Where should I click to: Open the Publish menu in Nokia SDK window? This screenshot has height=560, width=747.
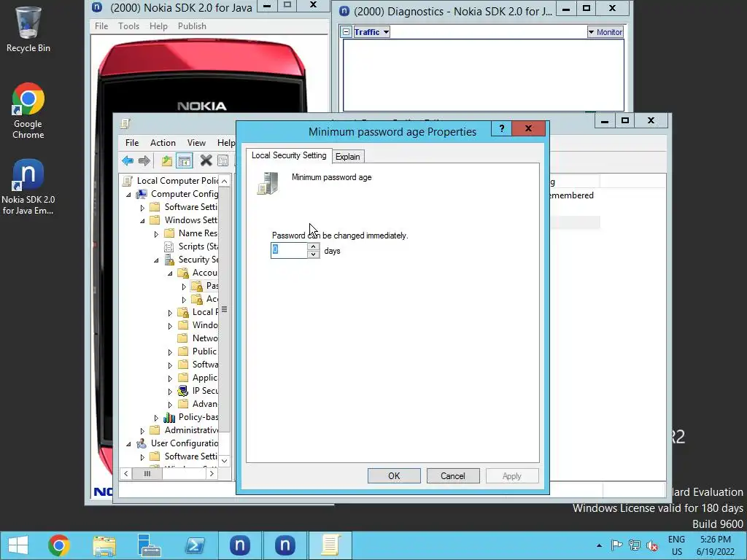click(192, 26)
